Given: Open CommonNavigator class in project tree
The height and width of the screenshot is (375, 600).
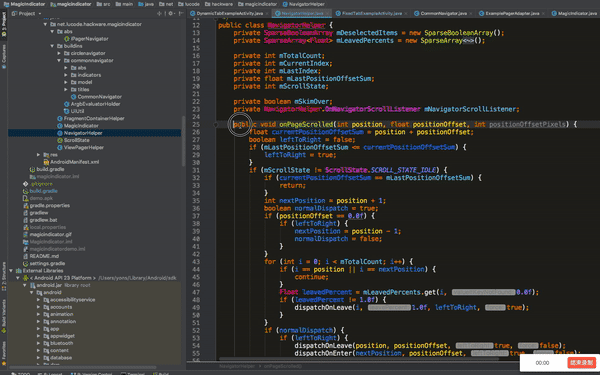Looking at the screenshot, I should point(96,97).
